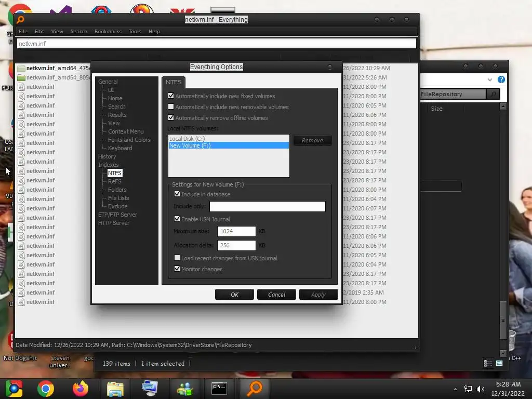This screenshot has width=532, height=399.
Task: Select ETP/FTP Server in options tree
Action: click(117, 215)
